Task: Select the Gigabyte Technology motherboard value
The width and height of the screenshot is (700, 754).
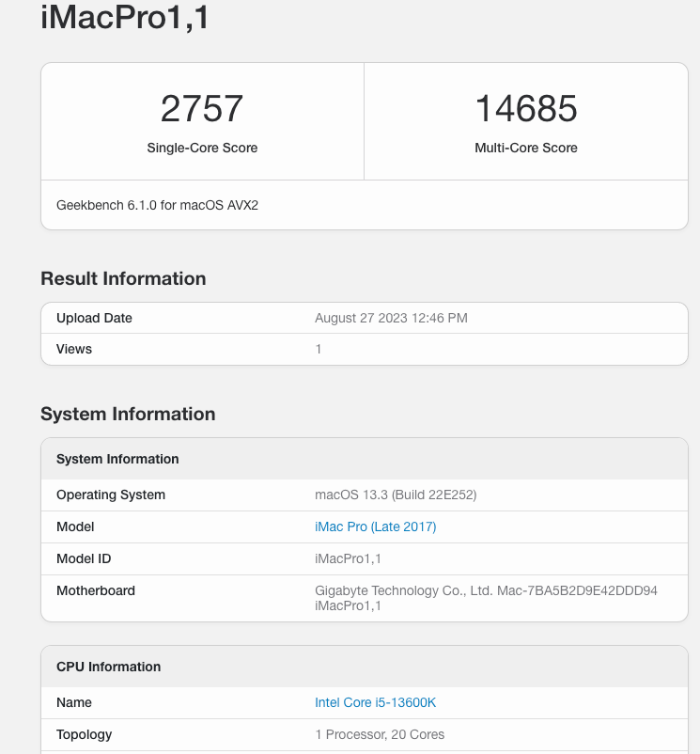Action: click(x=486, y=598)
